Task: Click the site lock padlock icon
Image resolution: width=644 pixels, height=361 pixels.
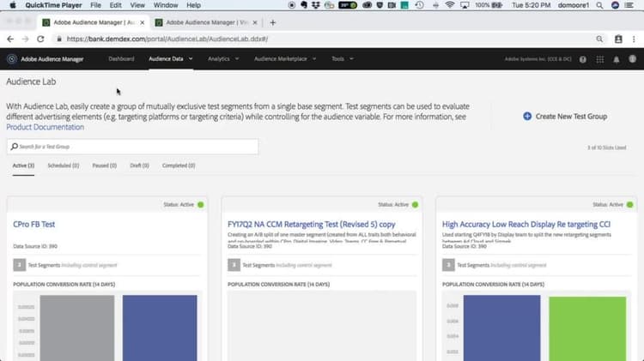Action: click(59, 39)
